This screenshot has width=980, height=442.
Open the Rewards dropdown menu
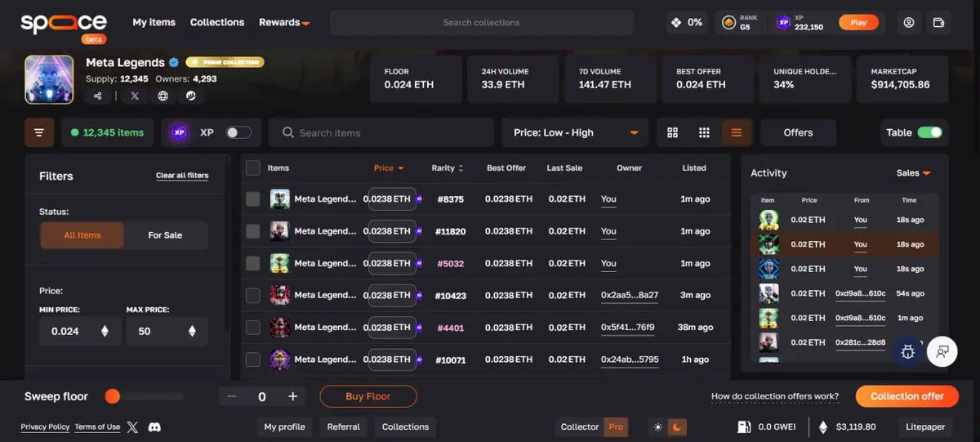284,23
